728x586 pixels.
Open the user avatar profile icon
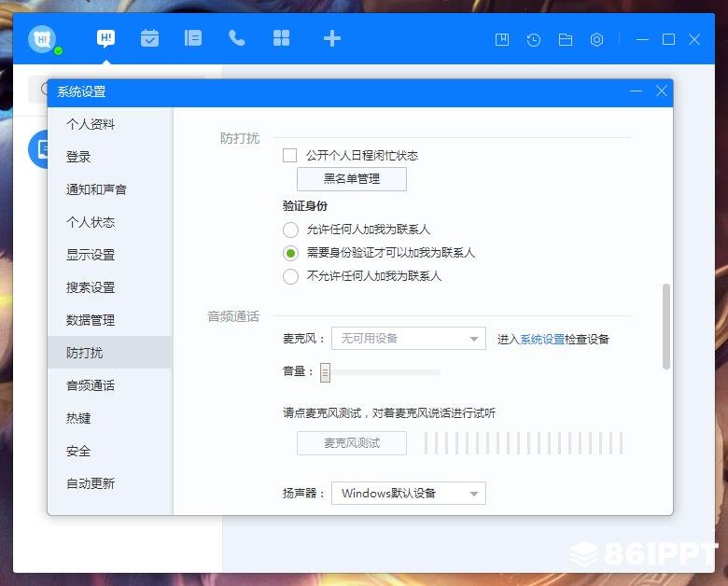point(42,39)
